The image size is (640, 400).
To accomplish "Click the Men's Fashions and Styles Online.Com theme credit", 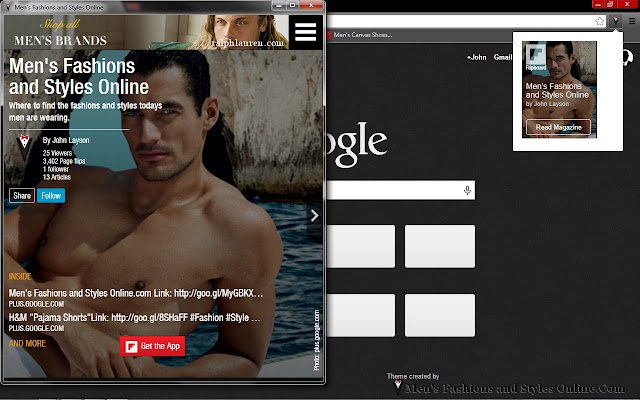I will point(515,388).
